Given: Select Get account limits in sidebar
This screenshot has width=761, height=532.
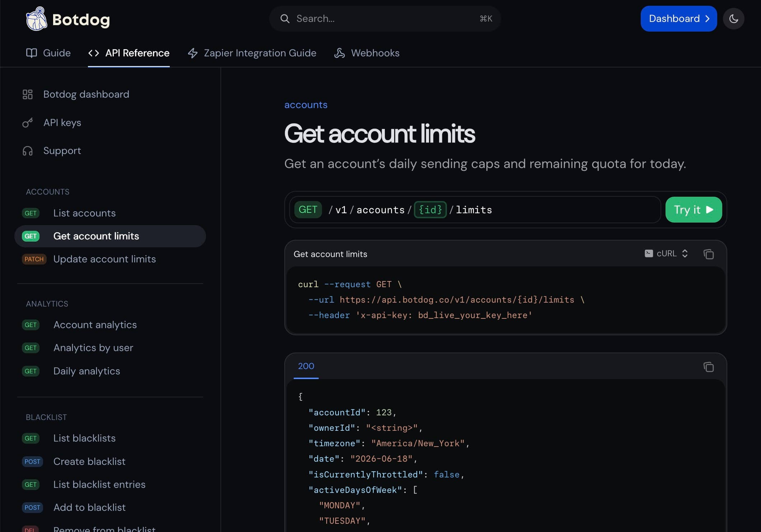Looking at the screenshot, I should (x=110, y=236).
